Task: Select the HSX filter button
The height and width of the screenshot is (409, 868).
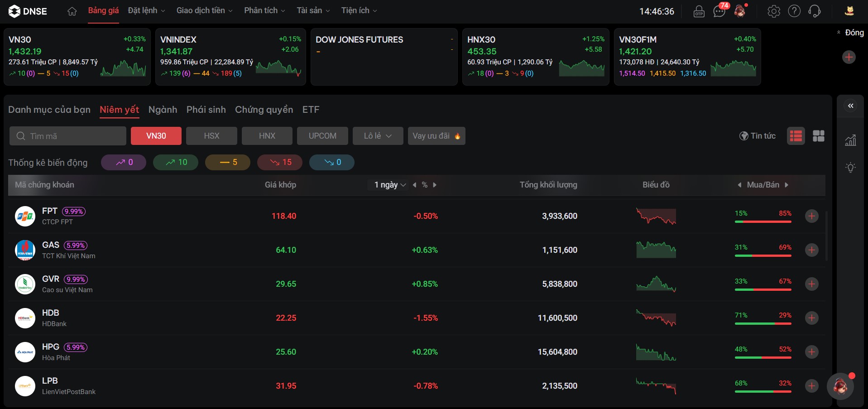Action: click(x=211, y=136)
